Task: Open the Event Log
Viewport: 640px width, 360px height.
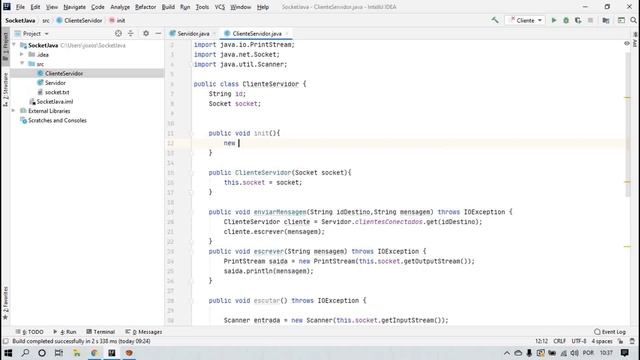Action: coord(610,332)
